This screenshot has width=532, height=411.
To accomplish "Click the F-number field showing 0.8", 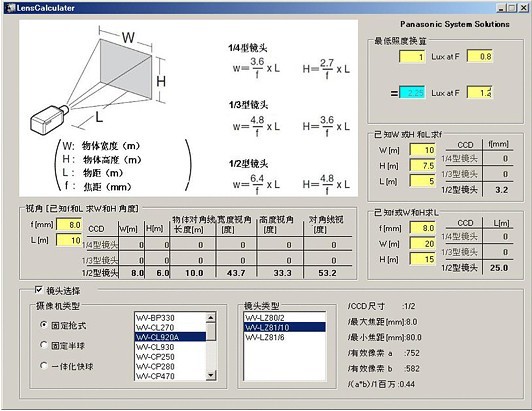I will (479, 56).
